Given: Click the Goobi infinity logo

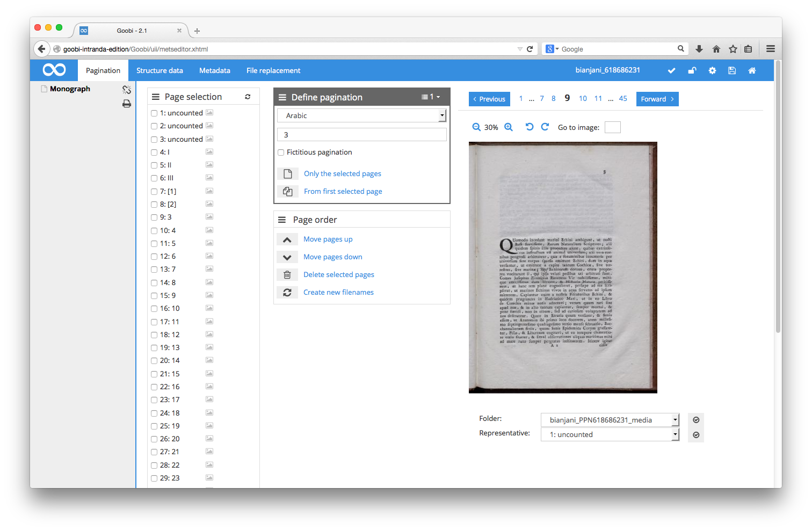Looking at the screenshot, I should [54, 70].
